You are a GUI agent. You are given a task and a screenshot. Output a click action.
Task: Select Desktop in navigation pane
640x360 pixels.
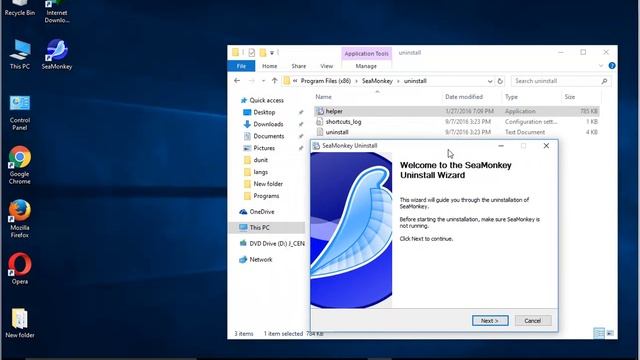pyautogui.click(x=264, y=112)
